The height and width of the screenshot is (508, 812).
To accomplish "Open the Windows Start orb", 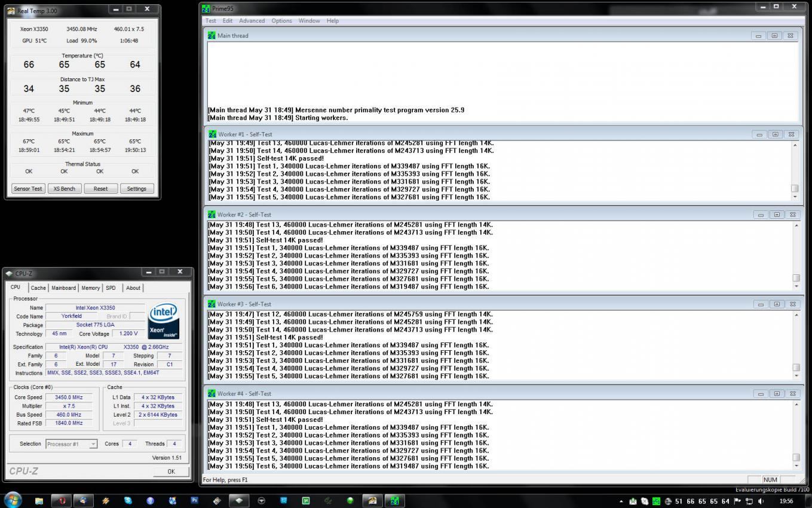I will 13,500.
